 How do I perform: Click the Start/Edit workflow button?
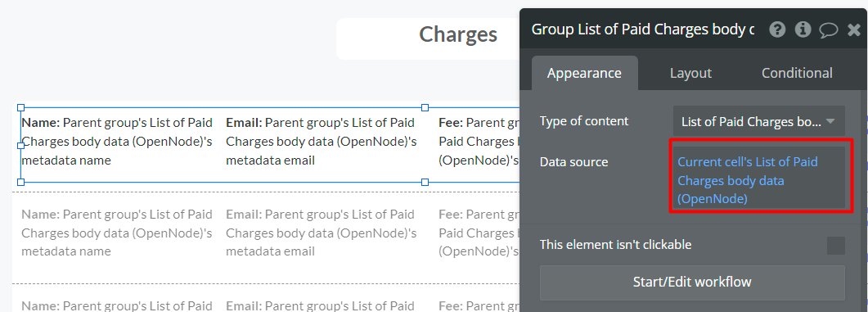pyautogui.click(x=692, y=282)
